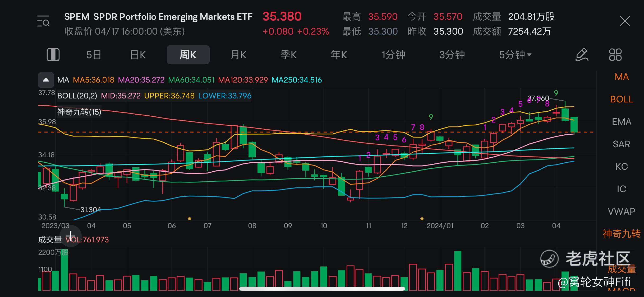
Task: Close the chart view with X
Action: click(x=625, y=21)
